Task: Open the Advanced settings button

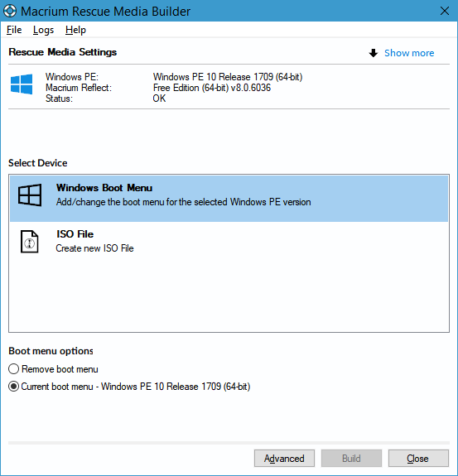Action: coord(284,459)
